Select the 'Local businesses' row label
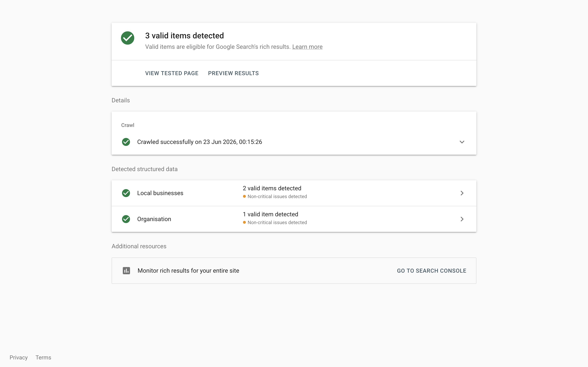Viewport: 588px width, 367px height. click(160, 193)
